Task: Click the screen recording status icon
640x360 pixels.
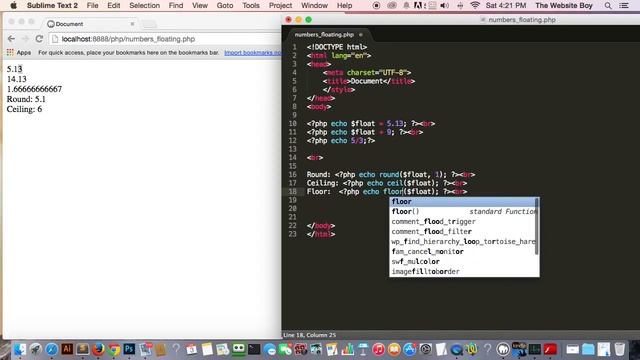Action: click(x=377, y=5)
